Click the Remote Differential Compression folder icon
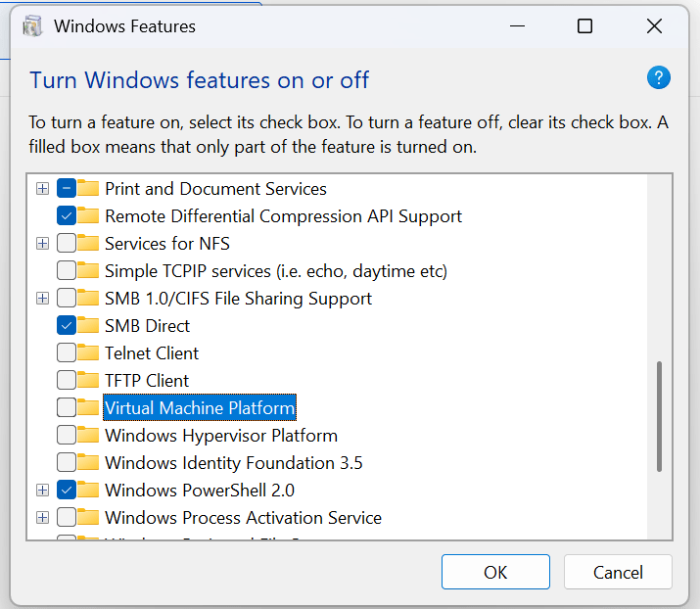Screen dimensions: 700x609 tap(88, 215)
